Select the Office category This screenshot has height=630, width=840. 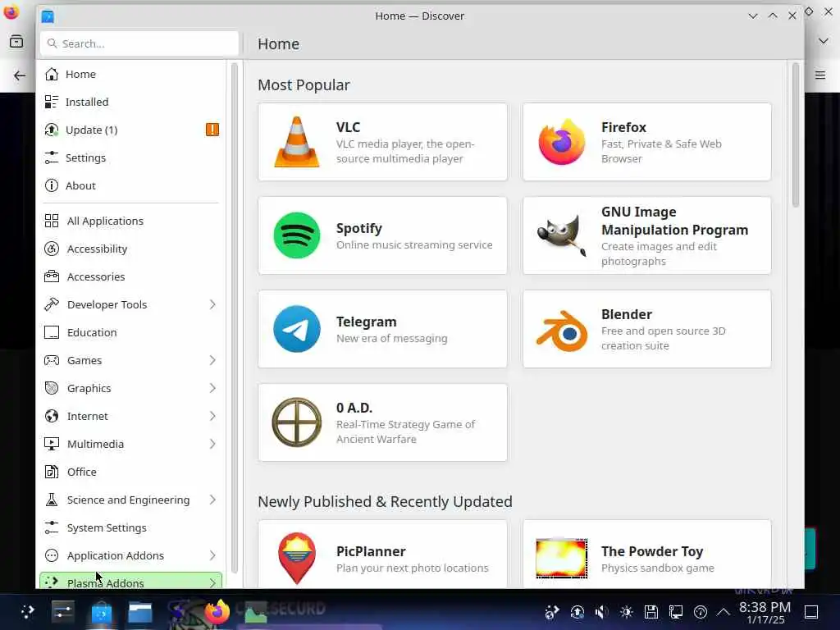click(131, 472)
